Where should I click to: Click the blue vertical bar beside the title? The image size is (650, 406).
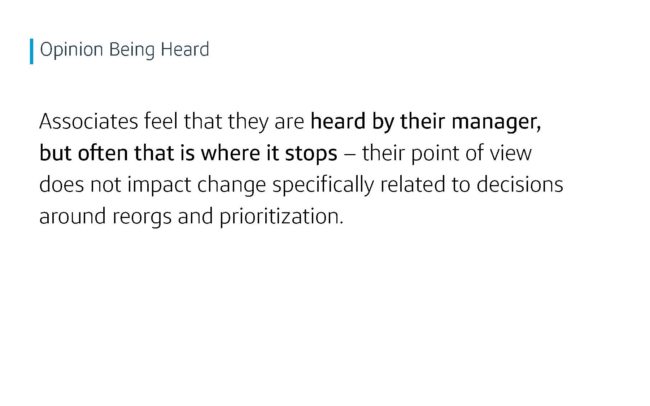point(32,51)
